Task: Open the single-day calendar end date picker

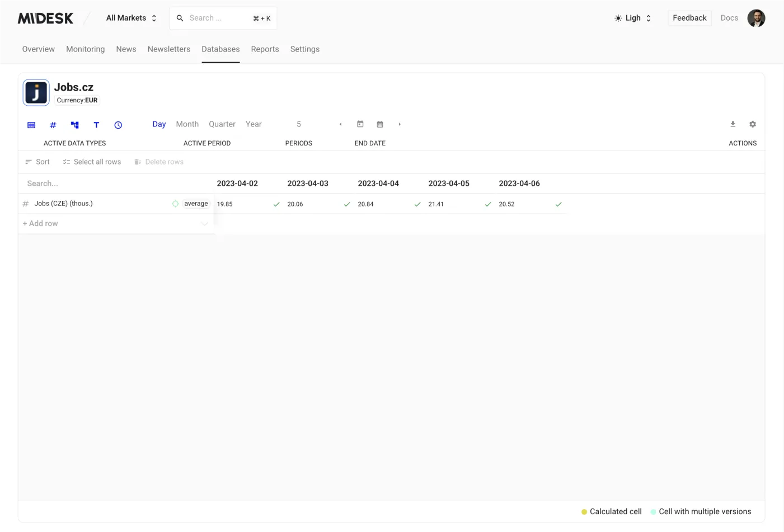Action: pos(360,124)
